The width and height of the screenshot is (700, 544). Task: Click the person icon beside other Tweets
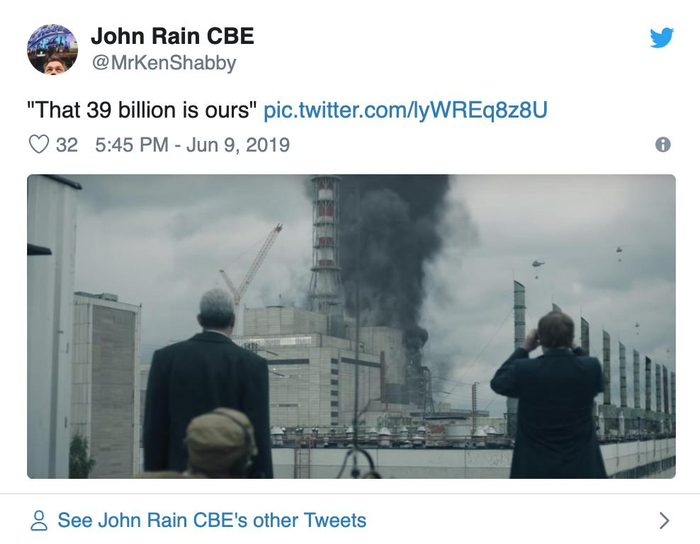coord(40,521)
